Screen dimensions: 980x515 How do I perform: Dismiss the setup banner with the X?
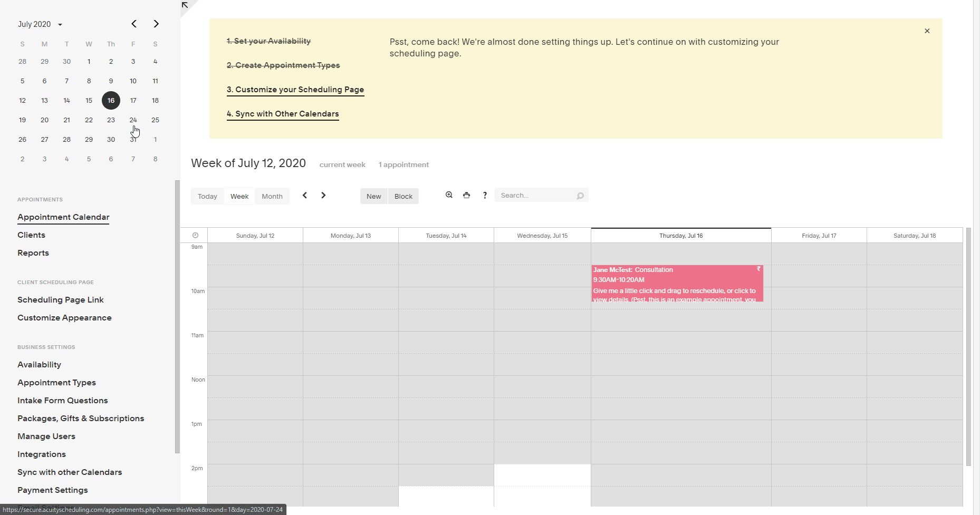coord(927,31)
